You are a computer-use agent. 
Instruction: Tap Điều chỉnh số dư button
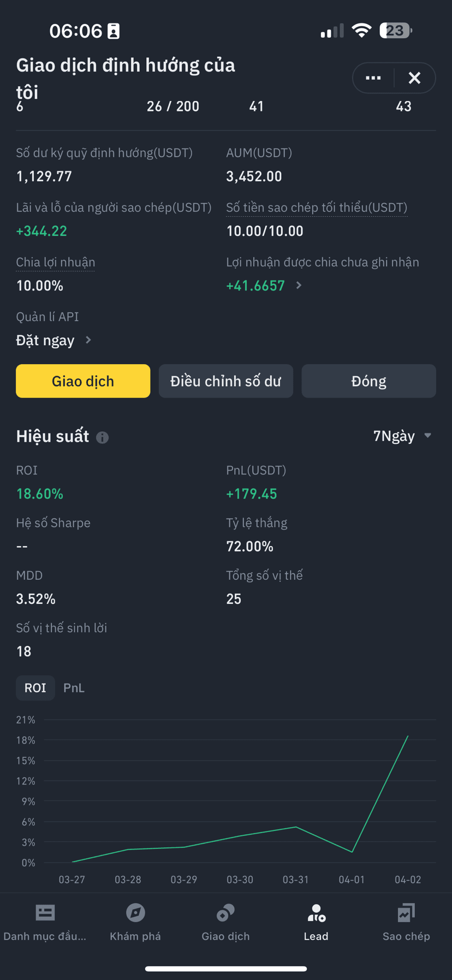[226, 381]
